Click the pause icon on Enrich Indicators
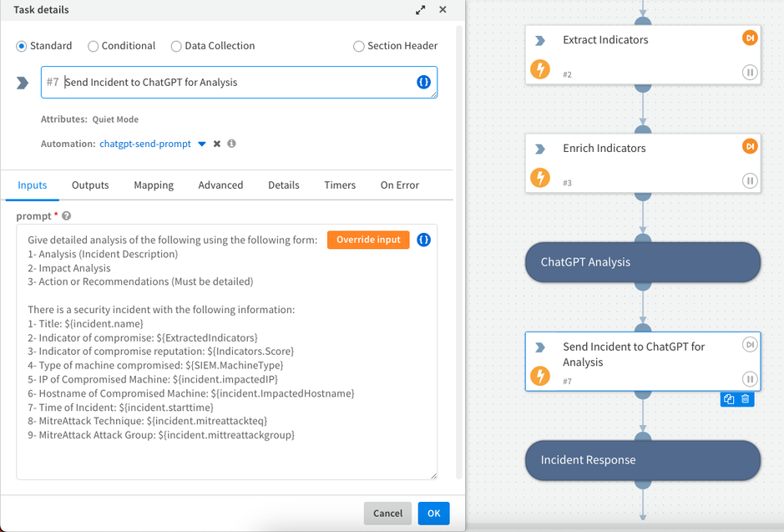784x532 pixels. point(750,181)
